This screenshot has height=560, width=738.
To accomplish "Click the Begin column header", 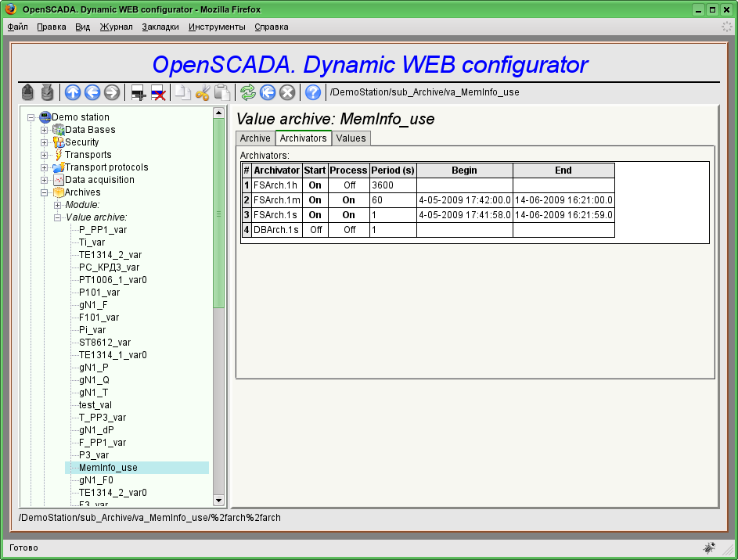I will tap(465, 171).
